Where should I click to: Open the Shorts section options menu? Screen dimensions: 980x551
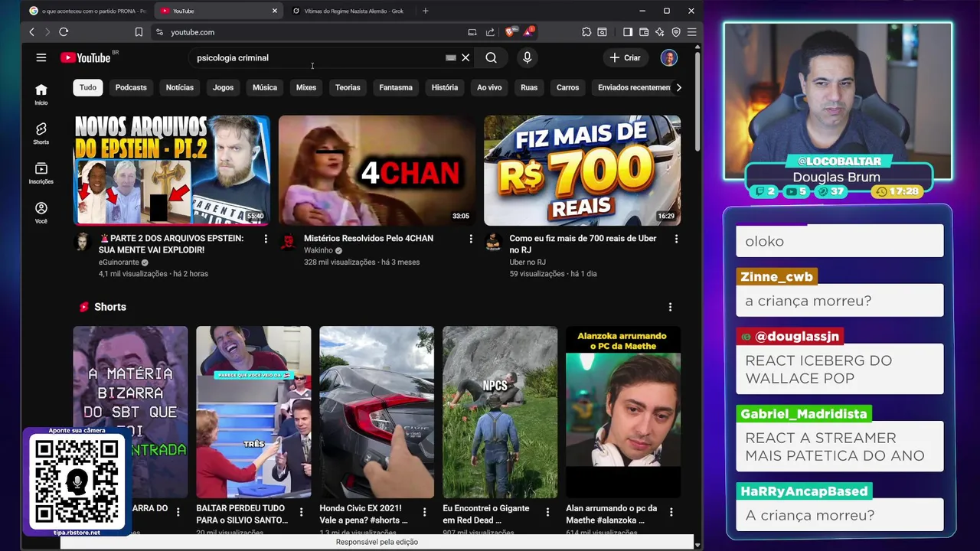670,307
